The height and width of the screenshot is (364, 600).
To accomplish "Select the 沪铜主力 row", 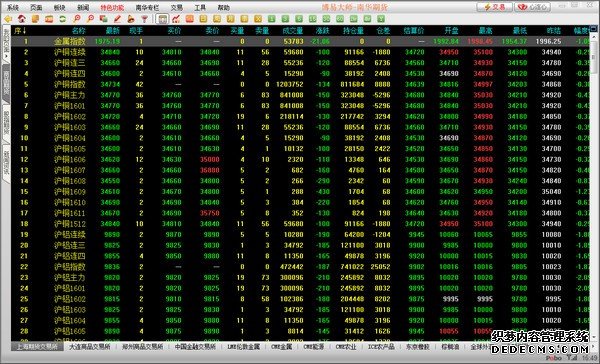I will pyautogui.click(x=302, y=95).
